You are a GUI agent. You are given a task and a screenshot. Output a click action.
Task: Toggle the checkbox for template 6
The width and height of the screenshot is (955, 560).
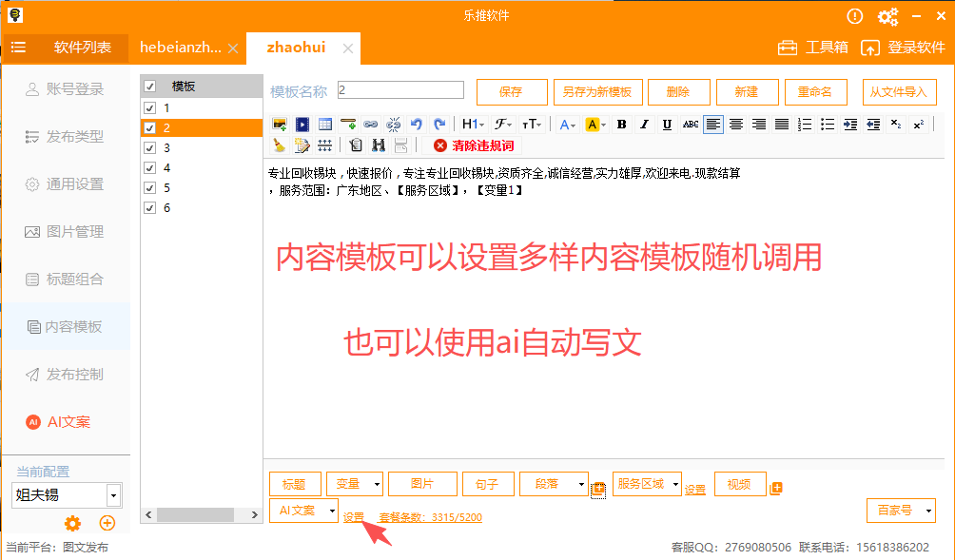(148, 207)
